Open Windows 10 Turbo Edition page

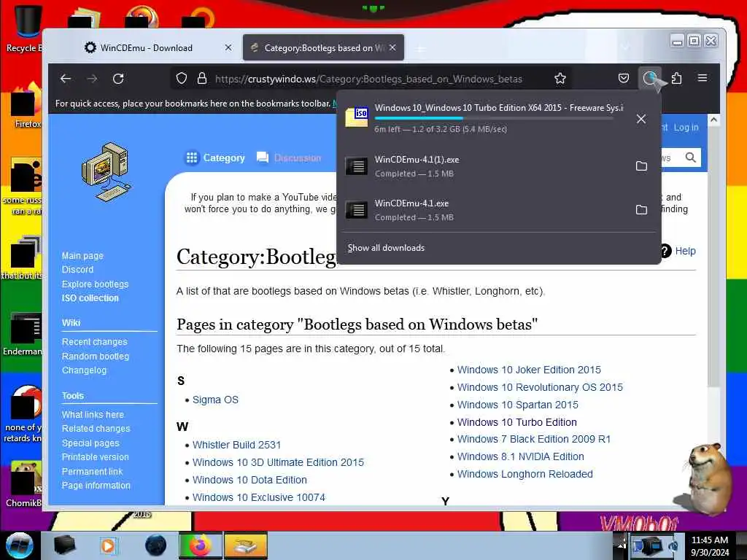point(517,422)
